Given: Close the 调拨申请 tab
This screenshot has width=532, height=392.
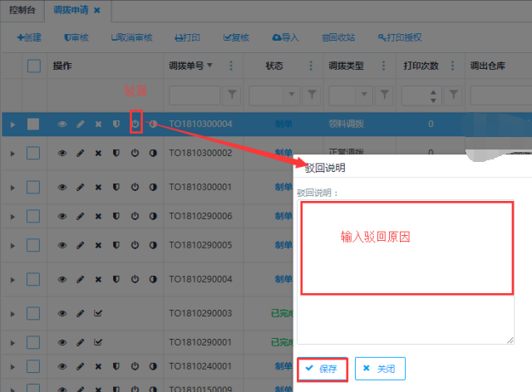Looking at the screenshot, I should point(96,10).
